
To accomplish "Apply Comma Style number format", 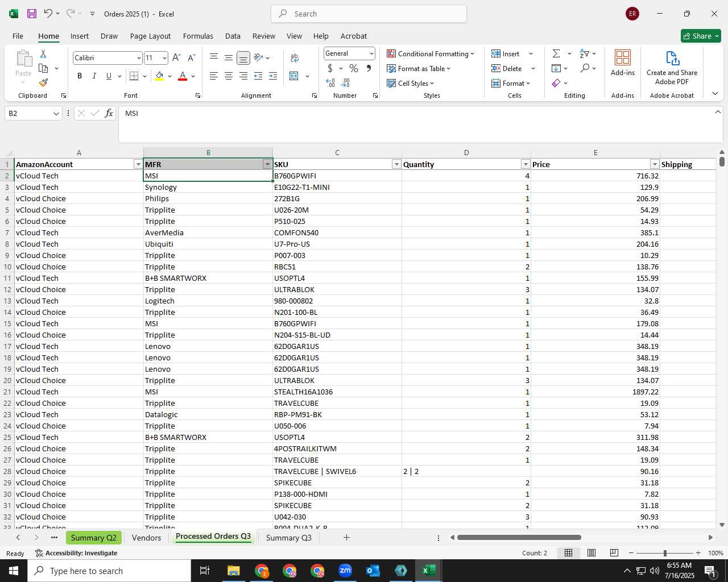I will coord(369,68).
